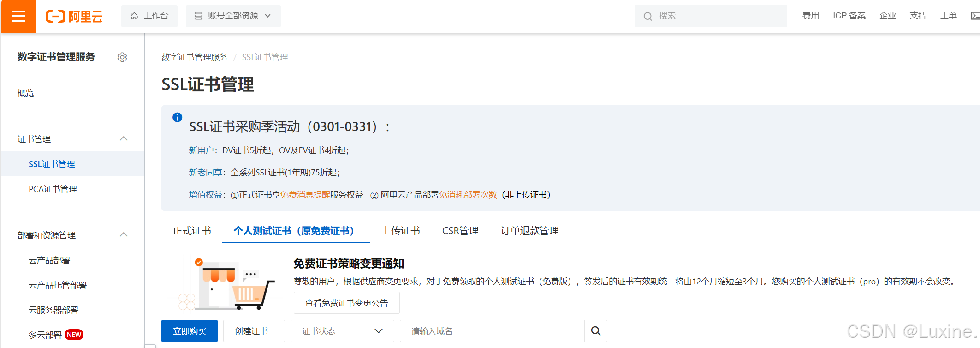The width and height of the screenshot is (980, 348).
Task: Open 云产品部署 in the sidebar
Action: point(49,260)
